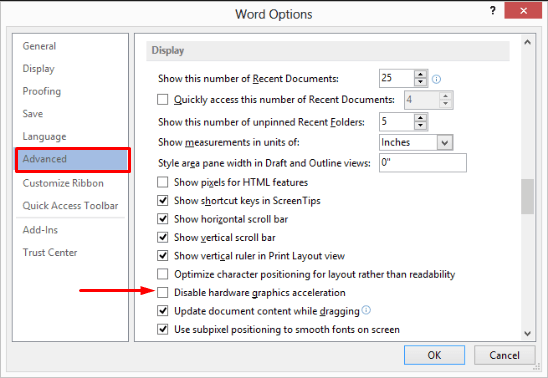This screenshot has height=378, width=548.
Task: Check Show pixels for HTML features
Action: [162, 182]
